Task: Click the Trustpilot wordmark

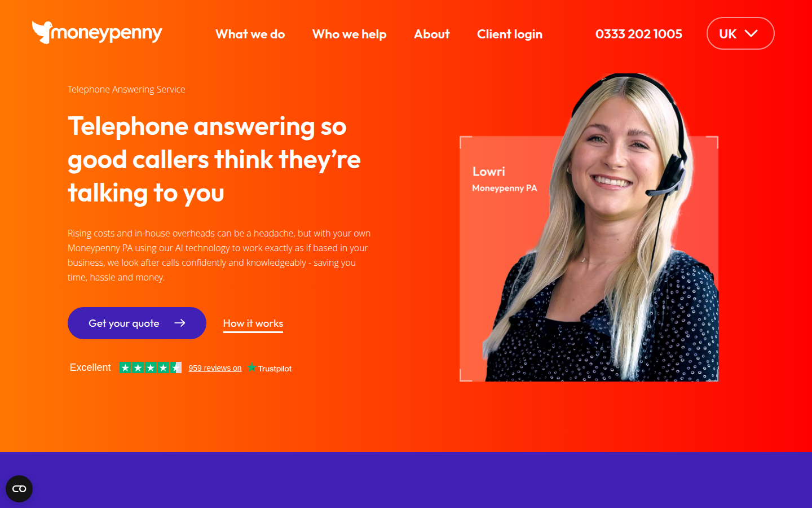Action: (x=275, y=369)
